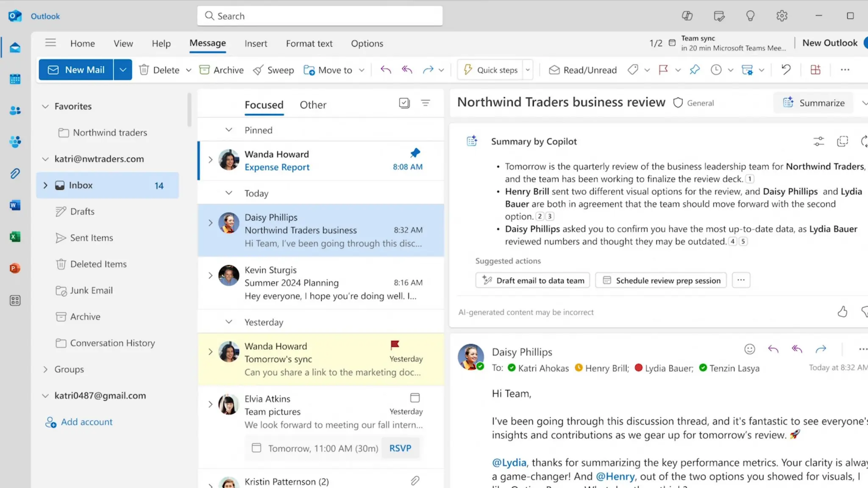868x488 pixels.
Task: Click the emoji reaction smiley icon
Action: [x=749, y=349]
